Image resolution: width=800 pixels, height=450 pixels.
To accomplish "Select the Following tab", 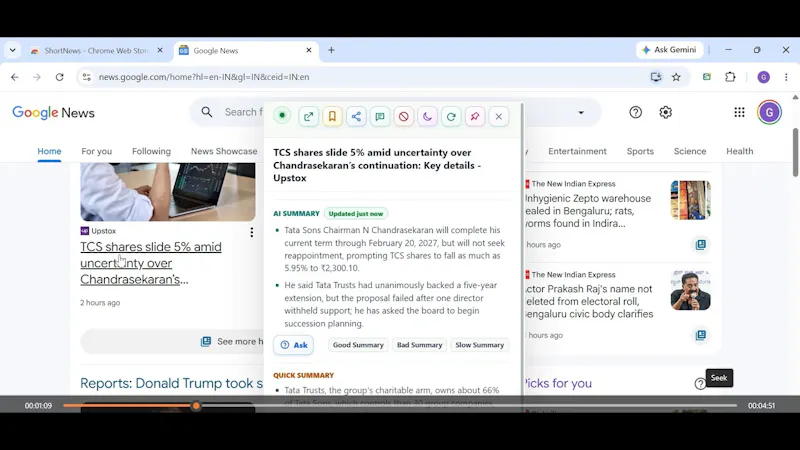I will 151,151.
